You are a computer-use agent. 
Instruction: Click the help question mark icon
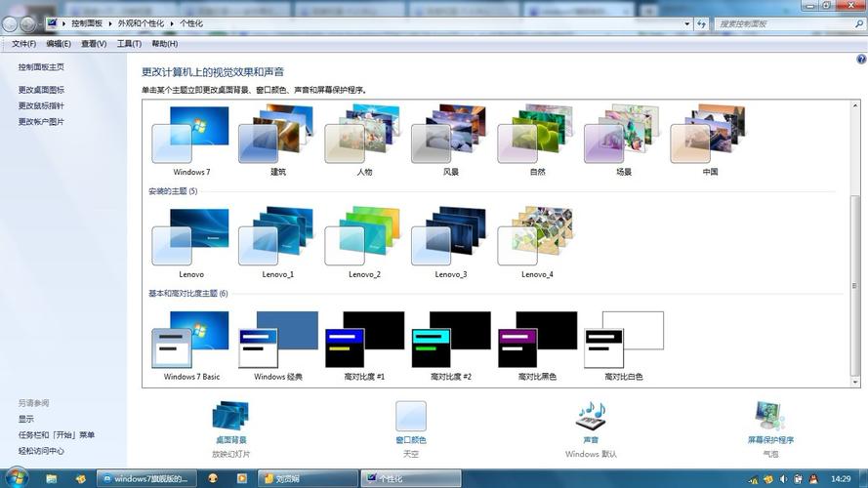pyautogui.click(x=861, y=60)
